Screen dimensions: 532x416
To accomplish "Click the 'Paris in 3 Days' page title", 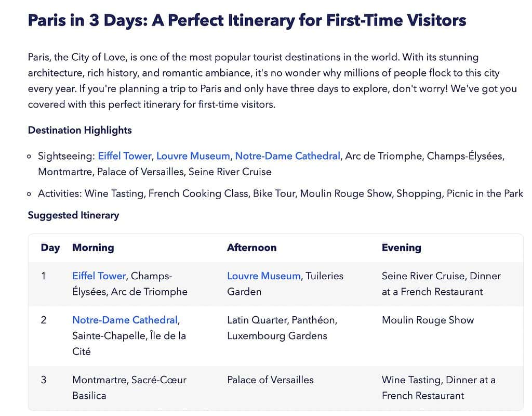I will pyautogui.click(x=247, y=21).
